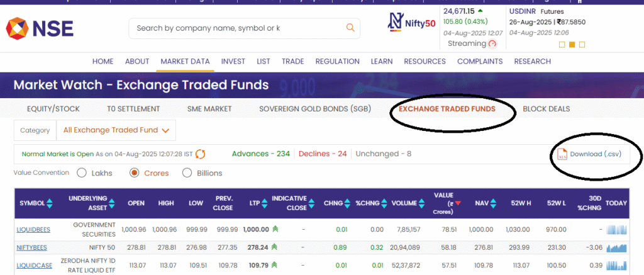Click Unchanged - 8 count

(x=384, y=154)
